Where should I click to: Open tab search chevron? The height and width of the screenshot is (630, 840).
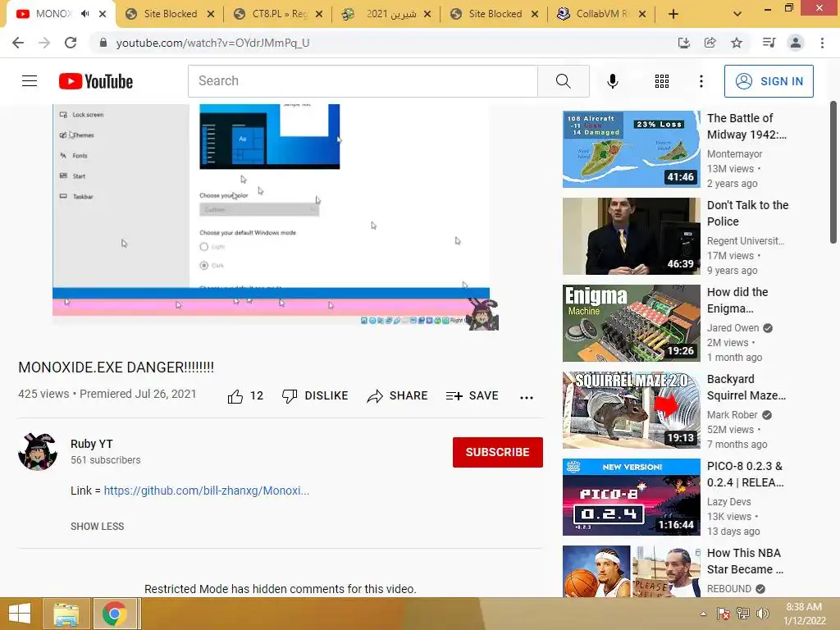pos(737,14)
